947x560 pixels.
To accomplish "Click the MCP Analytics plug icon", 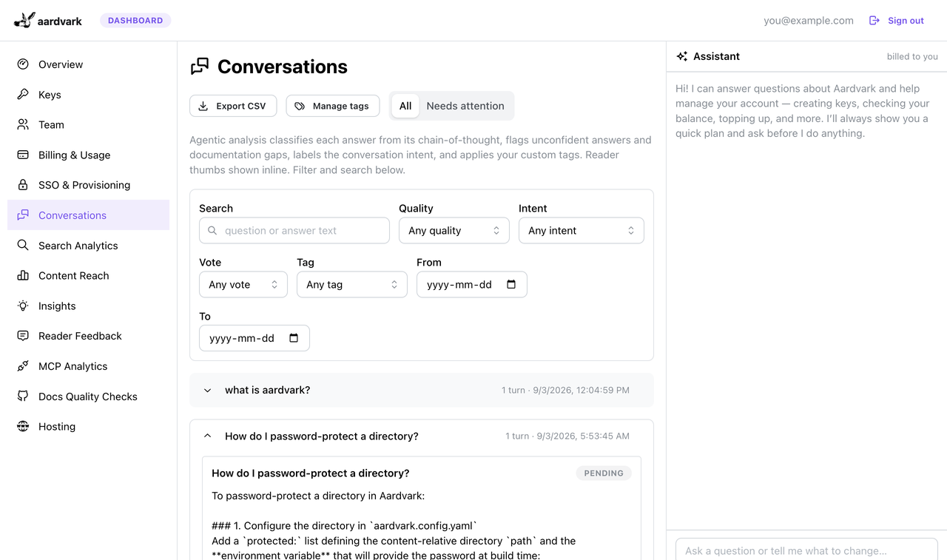I will tap(23, 366).
